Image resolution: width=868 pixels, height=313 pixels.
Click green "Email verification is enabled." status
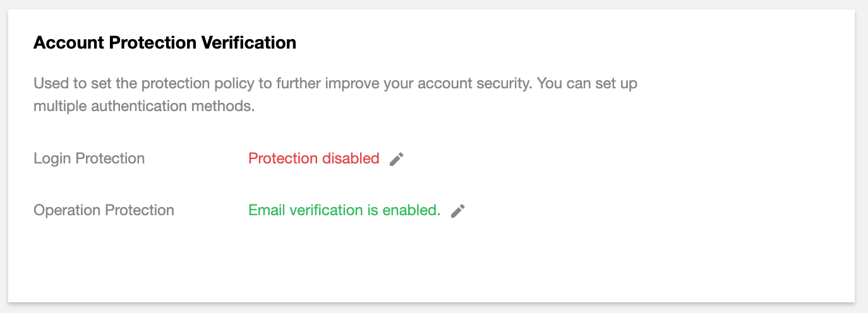pos(344,210)
